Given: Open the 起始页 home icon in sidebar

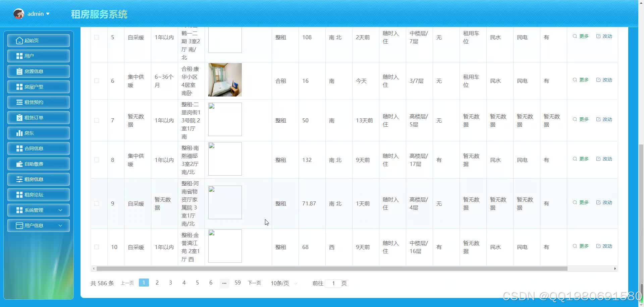Looking at the screenshot, I should point(20,40).
